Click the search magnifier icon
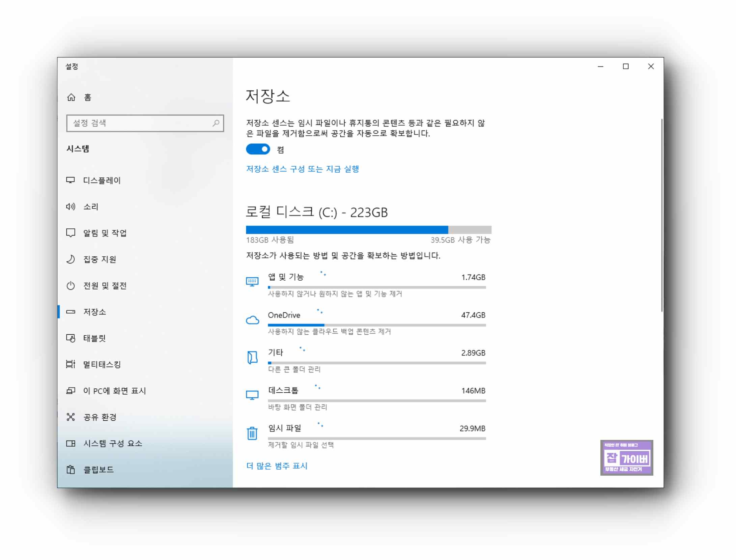Image resolution: width=736 pixels, height=560 pixels. click(216, 123)
